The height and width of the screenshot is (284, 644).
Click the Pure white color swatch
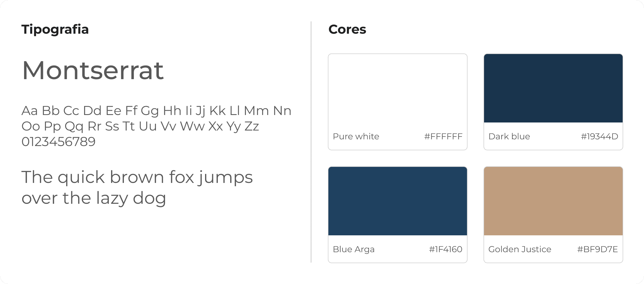(398, 88)
